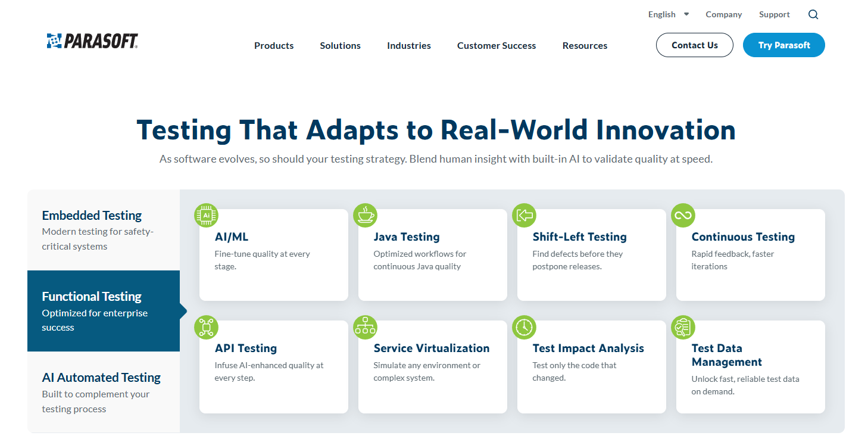Click the Parasoft logo
This screenshot has height=445, width=868.
pos(92,41)
